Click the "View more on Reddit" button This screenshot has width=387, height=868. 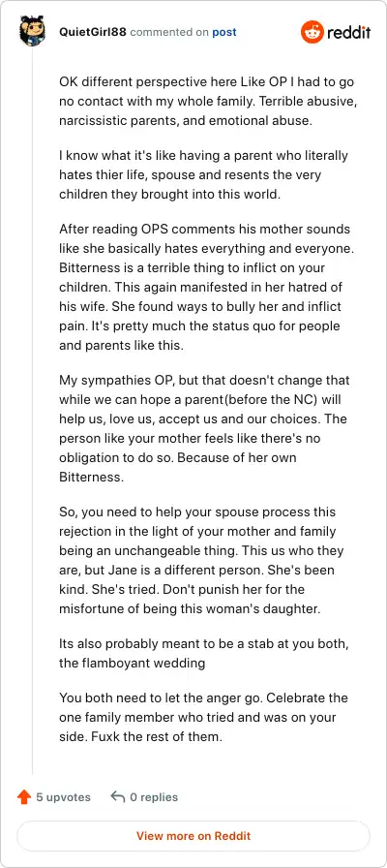193,836
